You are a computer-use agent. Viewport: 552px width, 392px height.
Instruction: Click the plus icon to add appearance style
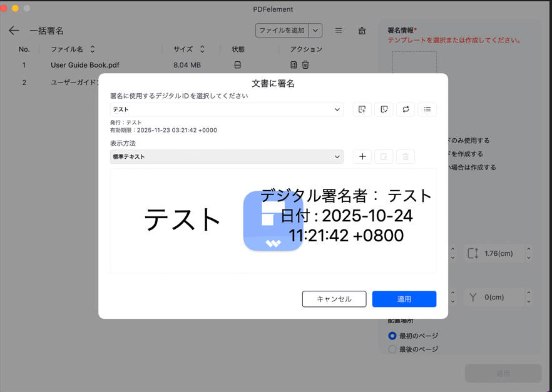pos(362,157)
